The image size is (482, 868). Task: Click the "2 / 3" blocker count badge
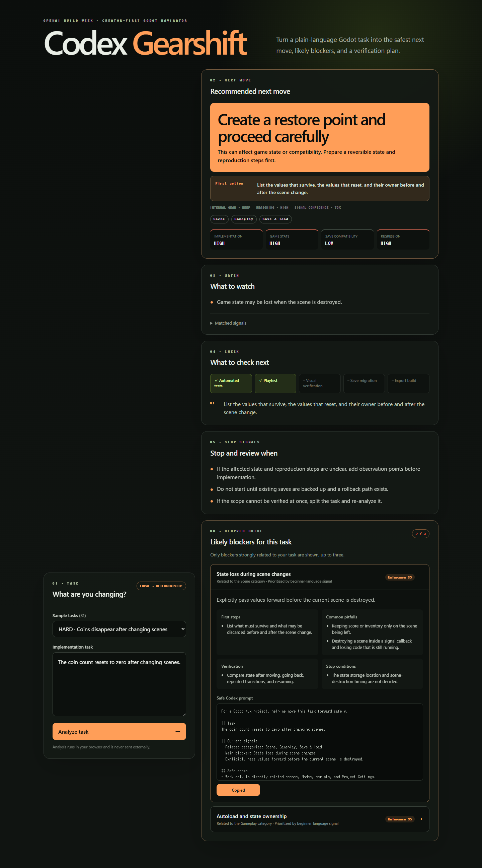pyautogui.click(x=420, y=534)
